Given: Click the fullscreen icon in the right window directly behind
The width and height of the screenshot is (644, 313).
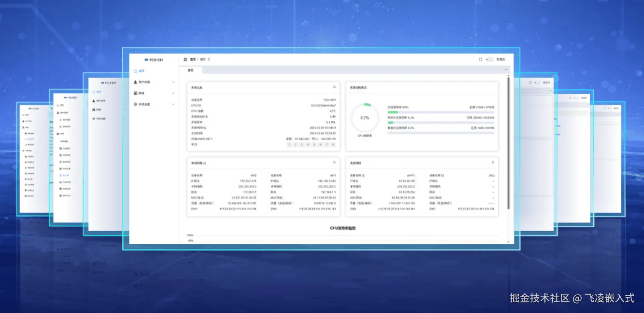Looking at the screenshot, I should tap(530, 82).
